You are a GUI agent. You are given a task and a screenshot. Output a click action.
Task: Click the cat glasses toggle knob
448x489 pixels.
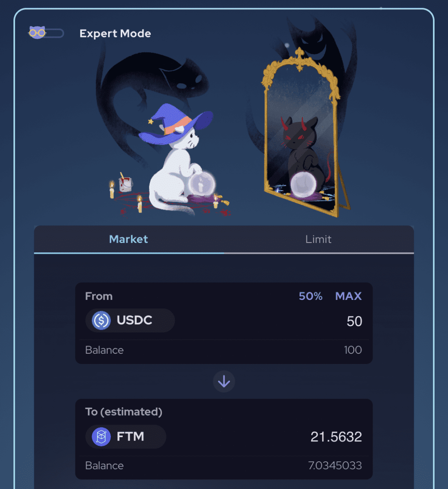37,32
